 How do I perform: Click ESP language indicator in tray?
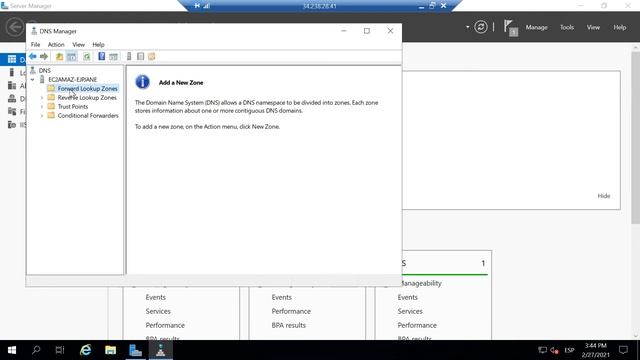click(569, 350)
